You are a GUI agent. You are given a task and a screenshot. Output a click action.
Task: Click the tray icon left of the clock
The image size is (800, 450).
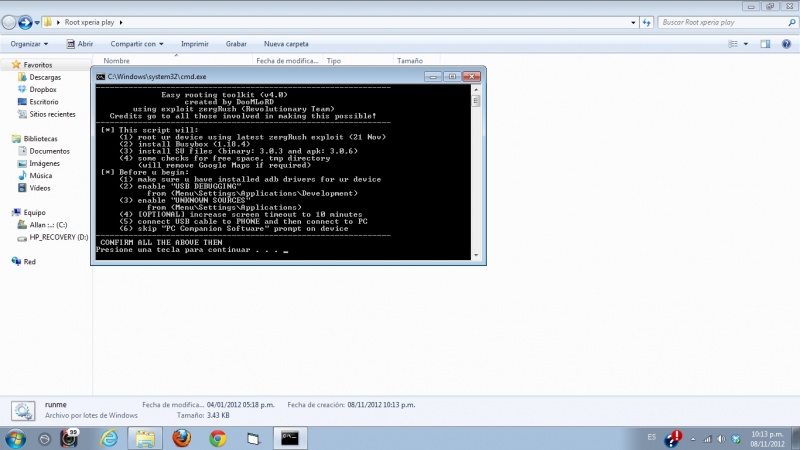coord(736,439)
